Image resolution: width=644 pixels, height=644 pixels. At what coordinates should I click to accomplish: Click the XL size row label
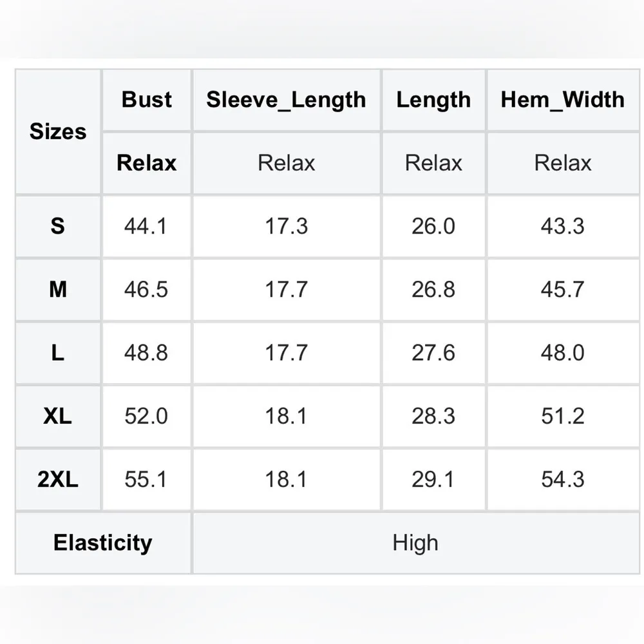coord(58,416)
